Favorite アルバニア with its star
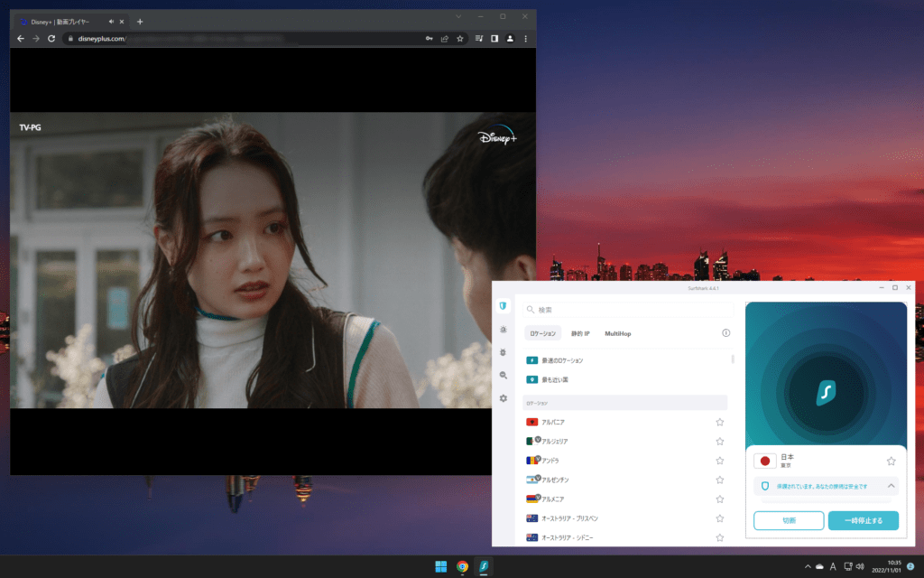Image resolution: width=924 pixels, height=578 pixels. [719, 423]
